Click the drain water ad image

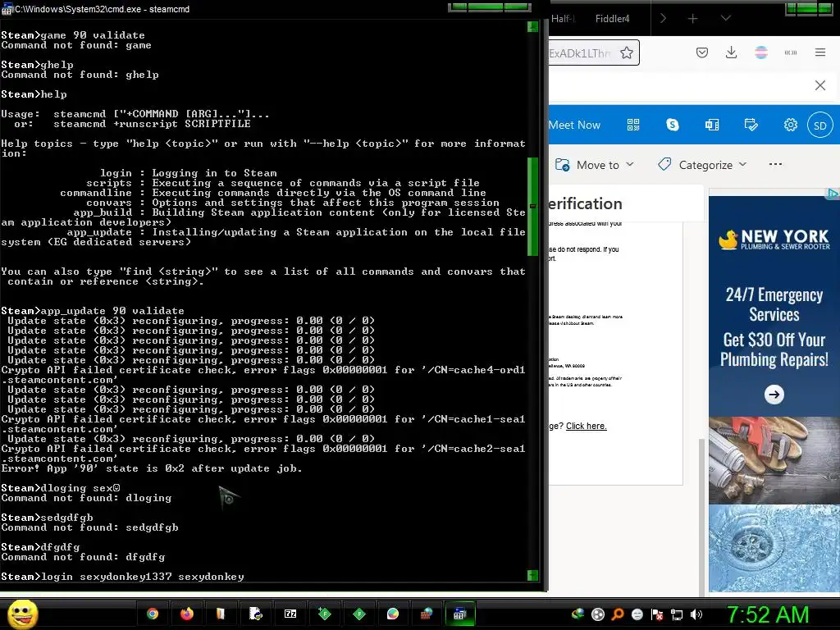pyautogui.click(x=774, y=548)
